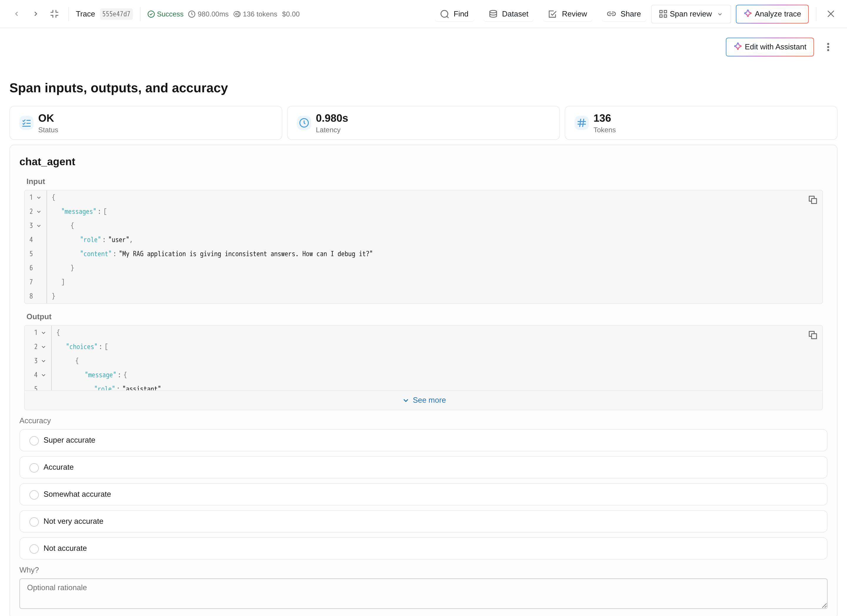Open Find in trace
Viewport: 847px width, 616px height.
click(454, 14)
